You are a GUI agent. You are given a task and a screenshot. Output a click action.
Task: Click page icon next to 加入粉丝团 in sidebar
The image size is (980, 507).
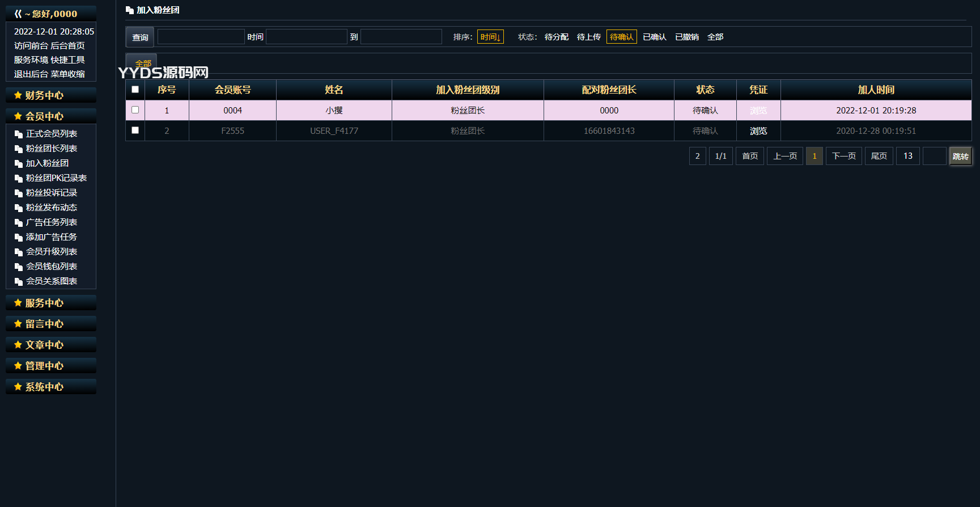point(19,164)
